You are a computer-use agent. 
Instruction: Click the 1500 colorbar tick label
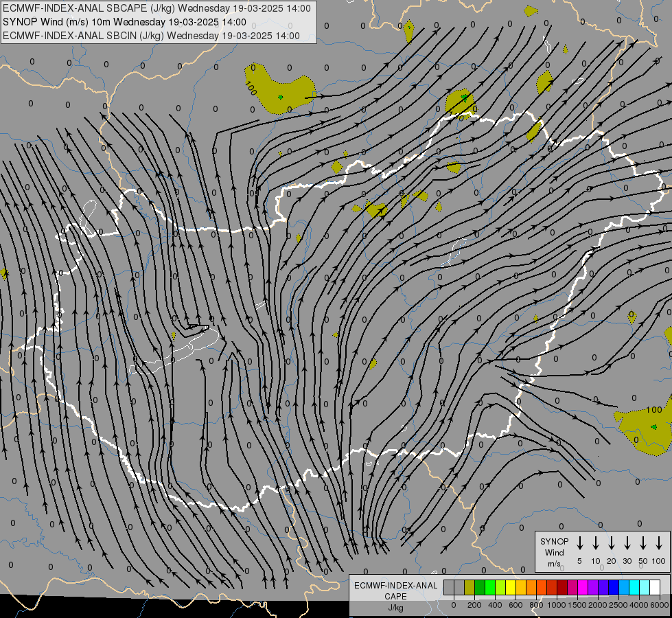577,605
